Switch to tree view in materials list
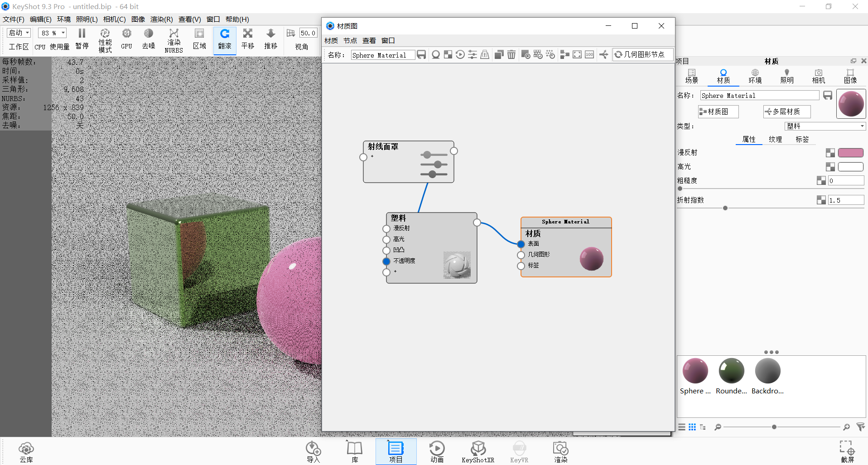Image resolution: width=868 pixels, height=465 pixels. 703,427
